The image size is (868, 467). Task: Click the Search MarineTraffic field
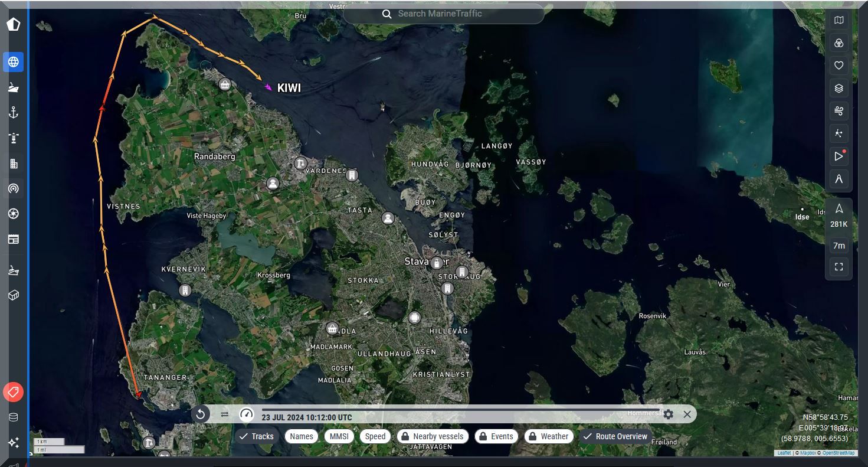tap(444, 14)
